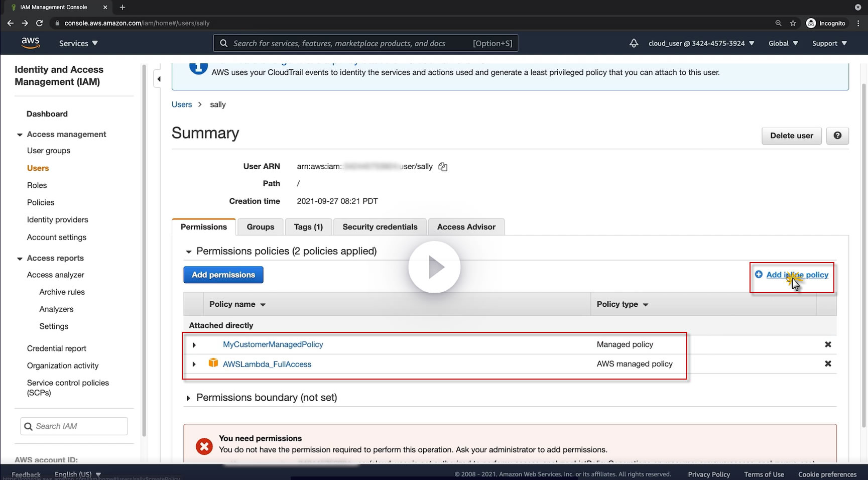This screenshot has width=868, height=480.
Task: Remove MyCustomerManagedPolicy with X icon
Action: [828, 344]
